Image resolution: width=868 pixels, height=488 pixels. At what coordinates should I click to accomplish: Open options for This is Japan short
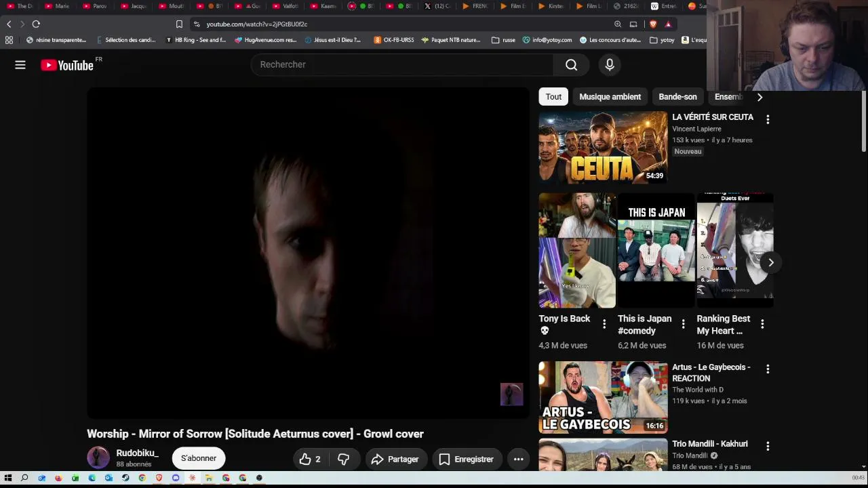pos(683,324)
